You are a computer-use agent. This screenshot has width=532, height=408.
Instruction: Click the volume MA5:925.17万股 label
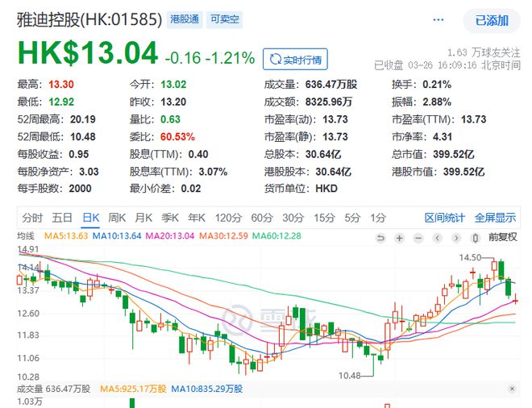tap(133, 389)
